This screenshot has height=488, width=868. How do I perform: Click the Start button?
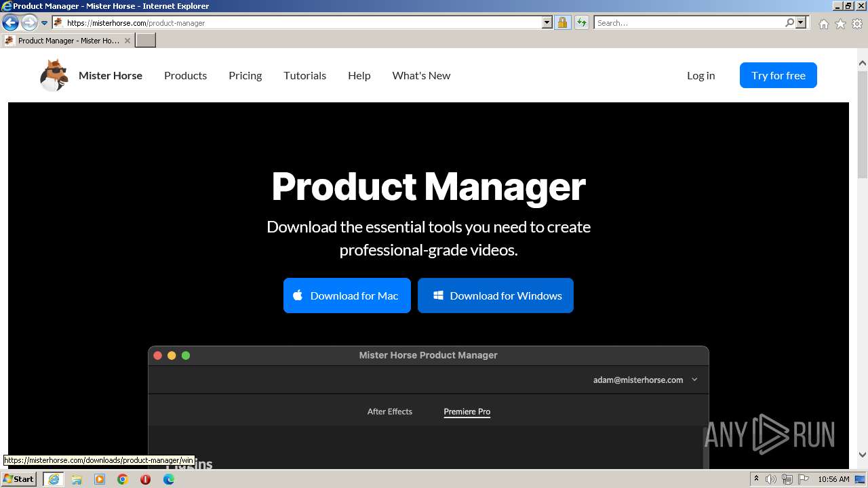(19, 479)
